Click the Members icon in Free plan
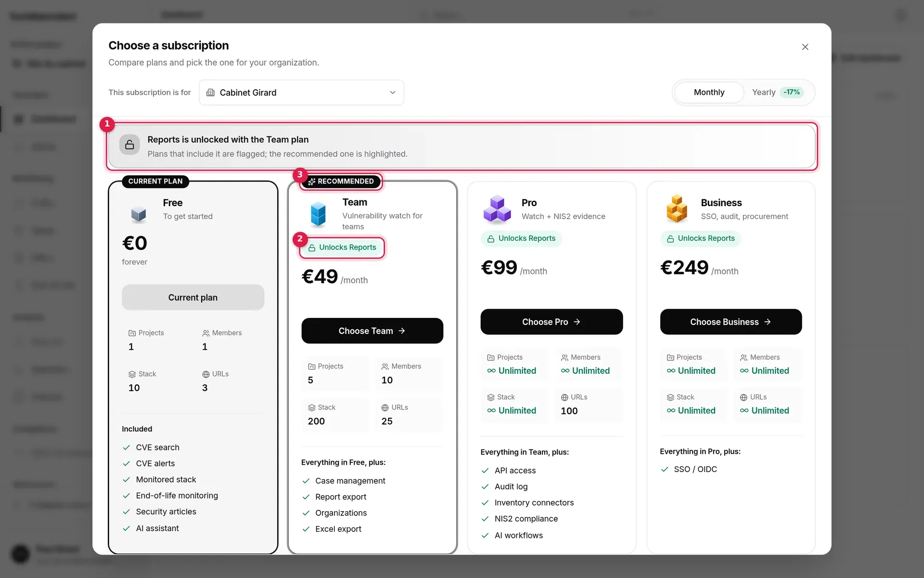The height and width of the screenshot is (578, 924). 206,333
